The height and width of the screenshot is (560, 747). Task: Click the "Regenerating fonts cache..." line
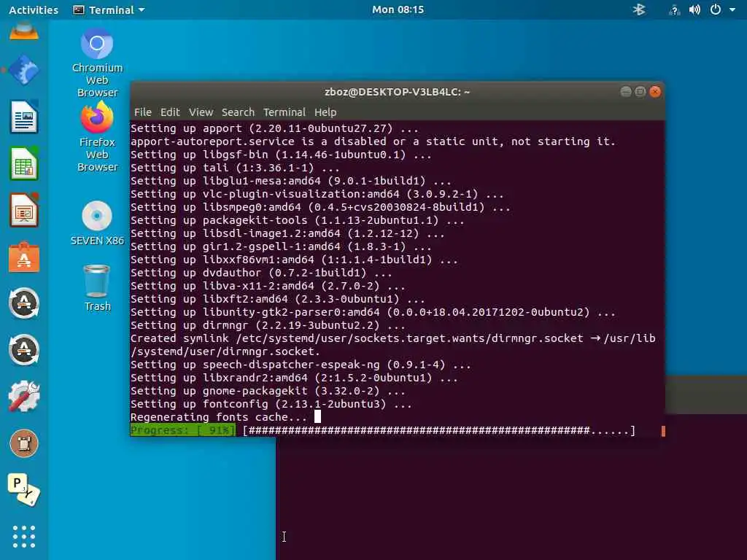(219, 417)
